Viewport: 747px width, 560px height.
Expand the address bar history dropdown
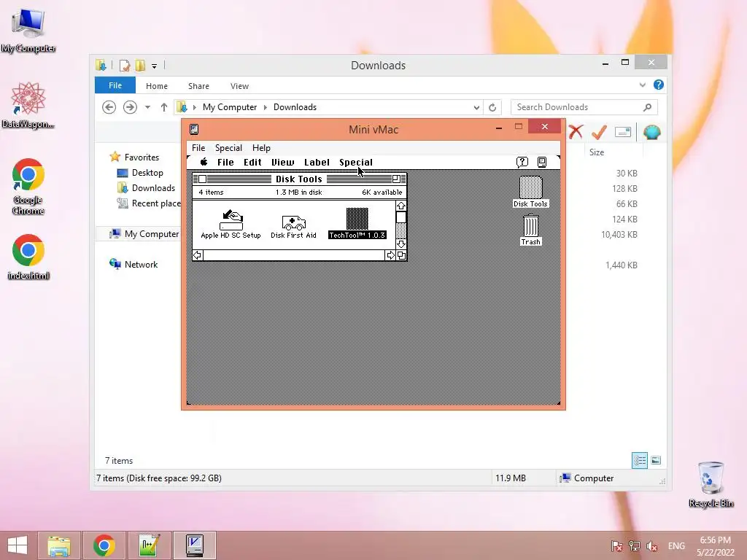pyautogui.click(x=476, y=108)
